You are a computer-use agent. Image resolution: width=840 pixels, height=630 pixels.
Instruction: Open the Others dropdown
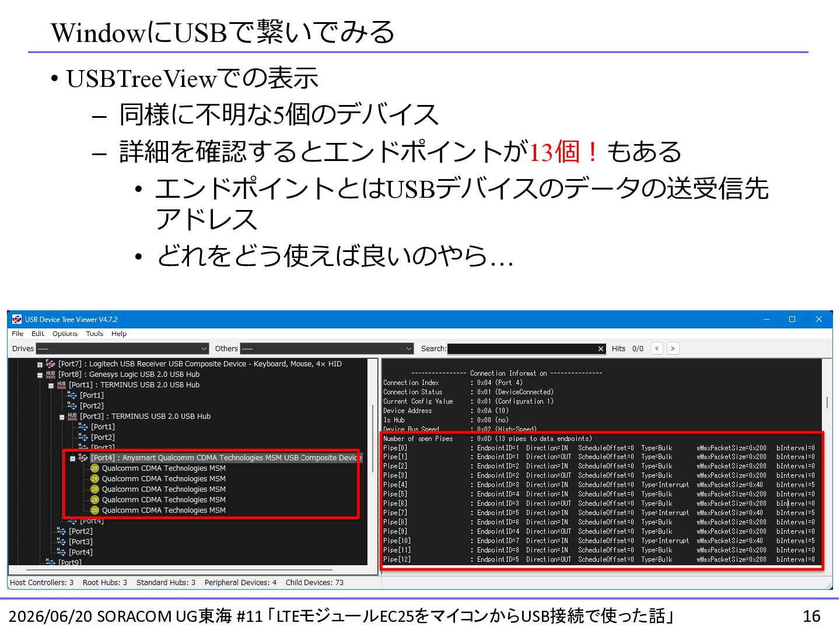pos(327,348)
